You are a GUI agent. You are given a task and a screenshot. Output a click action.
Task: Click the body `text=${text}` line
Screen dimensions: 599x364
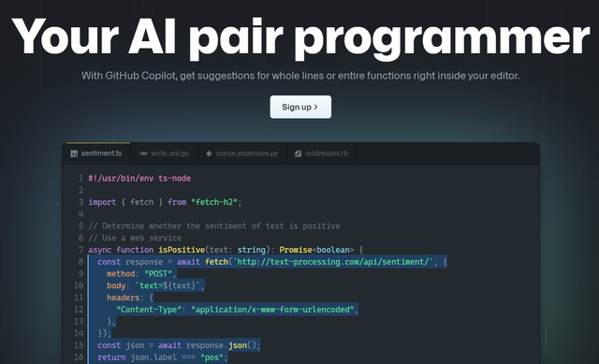pyautogui.click(x=155, y=285)
